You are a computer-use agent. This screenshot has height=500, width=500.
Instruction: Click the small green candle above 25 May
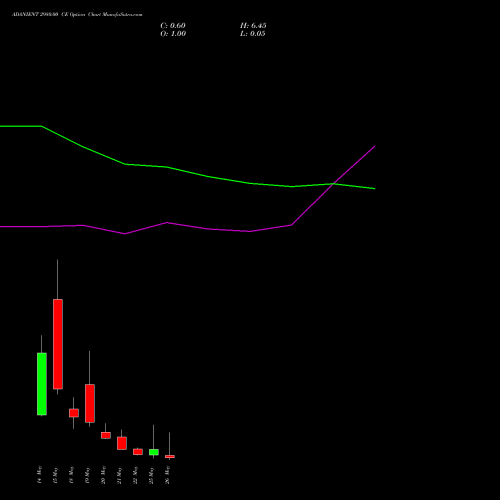click(x=154, y=452)
